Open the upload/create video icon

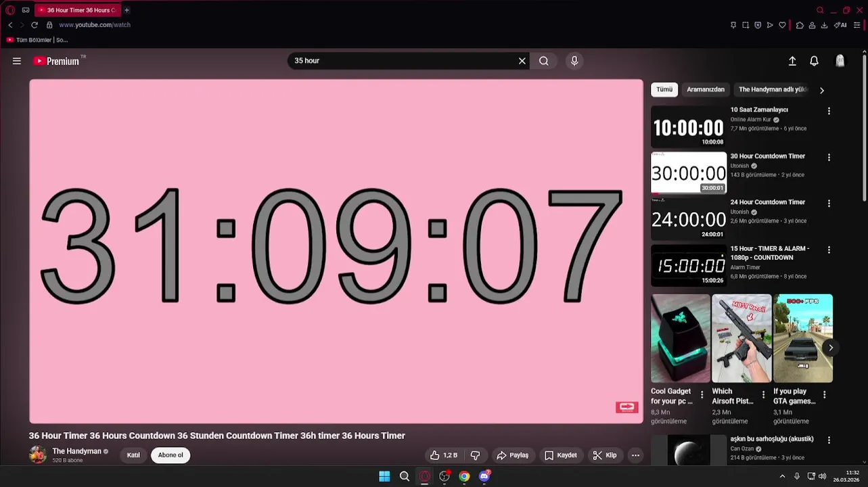[x=792, y=61]
